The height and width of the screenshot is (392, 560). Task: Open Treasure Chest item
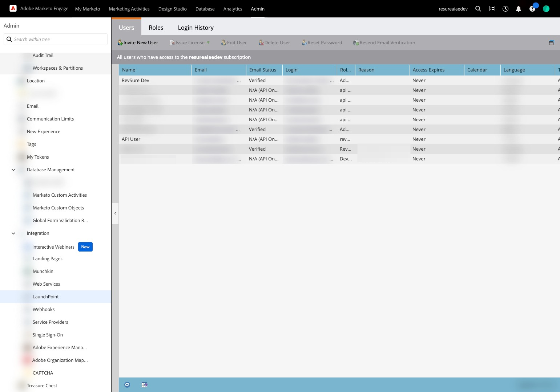pos(42,385)
